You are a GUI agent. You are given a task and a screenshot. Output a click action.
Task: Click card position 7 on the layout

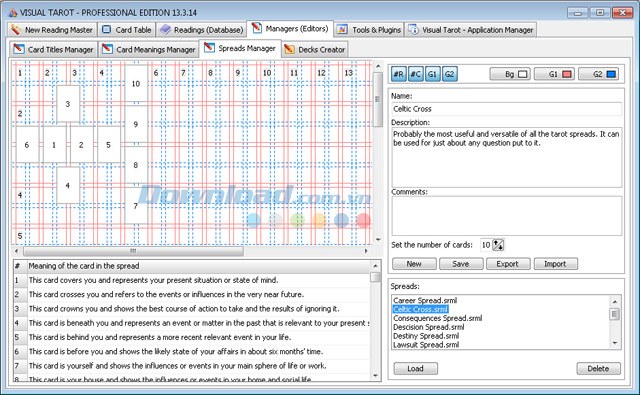coord(136,206)
